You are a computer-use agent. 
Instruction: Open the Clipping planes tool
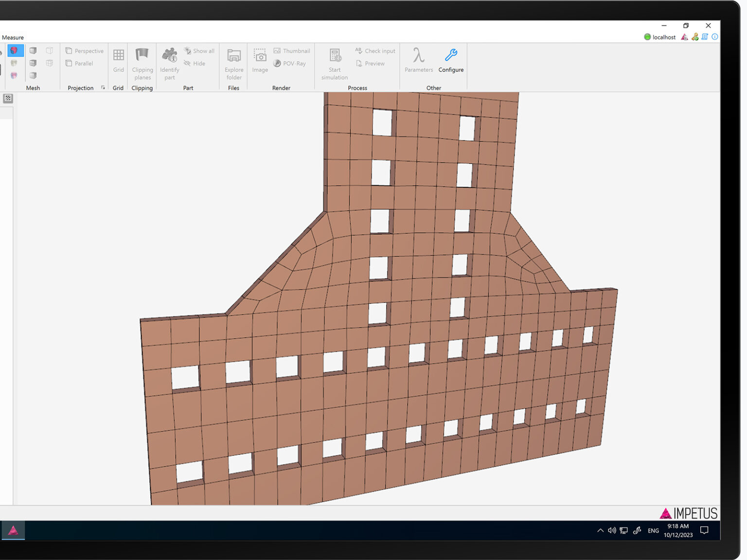tap(142, 55)
